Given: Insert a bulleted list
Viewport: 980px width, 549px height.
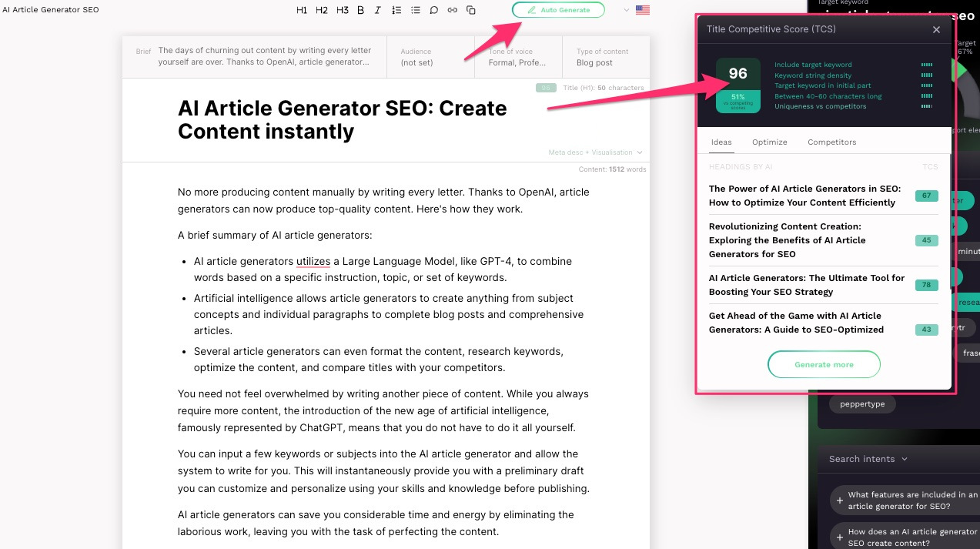Looking at the screenshot, I should (416, 10).
